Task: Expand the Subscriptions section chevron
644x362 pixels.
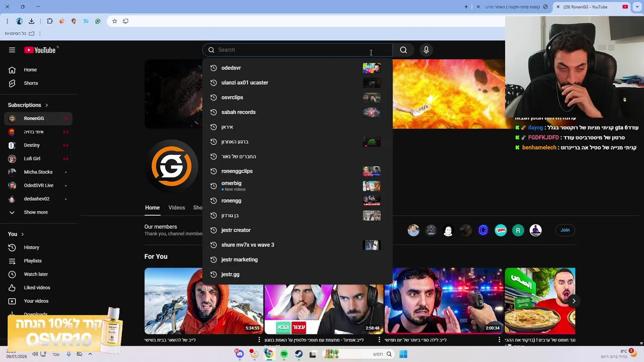Action: tap(47, 105)
